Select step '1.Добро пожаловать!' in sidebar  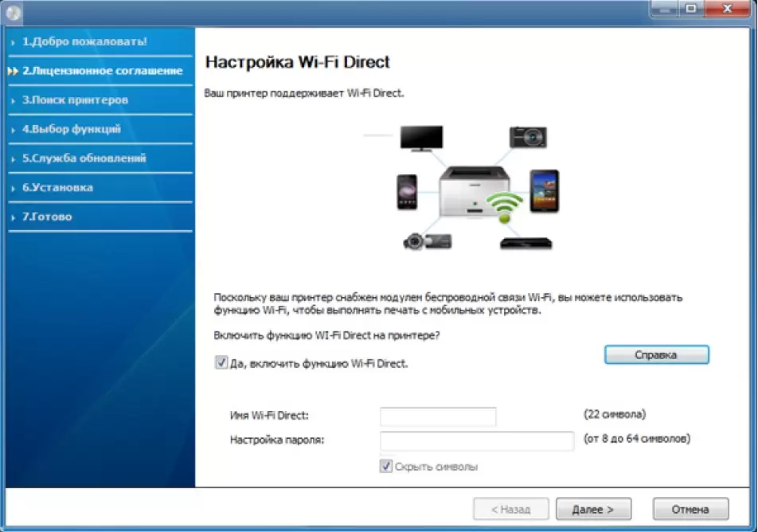(84, 41)
